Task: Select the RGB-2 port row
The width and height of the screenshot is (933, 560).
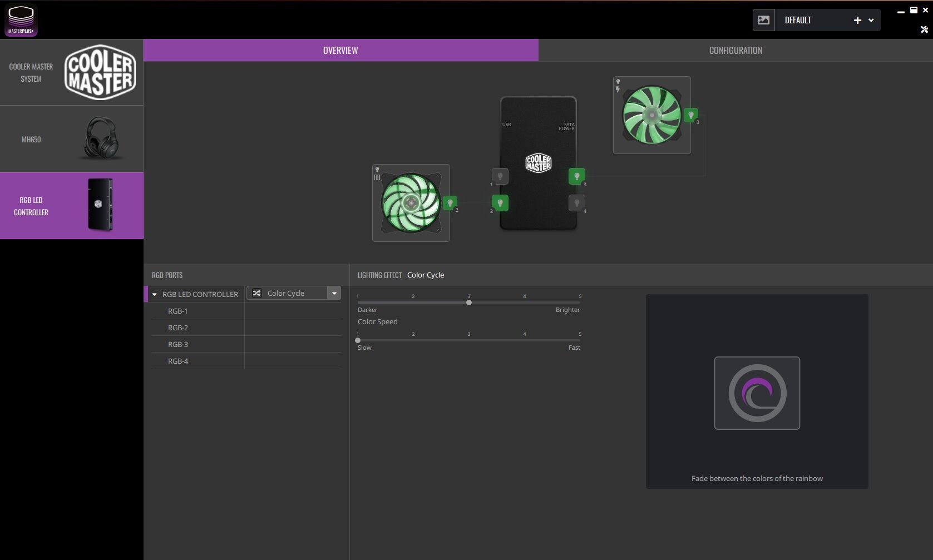Action: pyautogui.click(x=246, y=328)
